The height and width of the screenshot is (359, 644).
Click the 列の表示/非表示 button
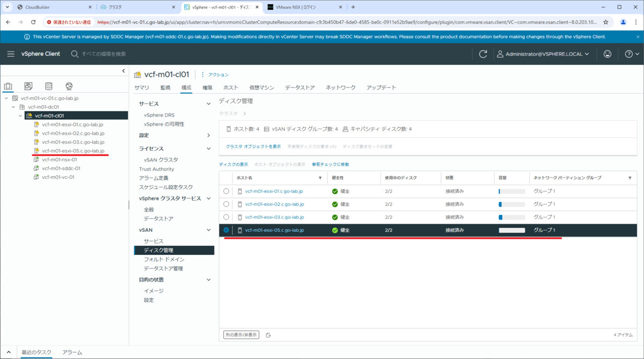point(241,335)
